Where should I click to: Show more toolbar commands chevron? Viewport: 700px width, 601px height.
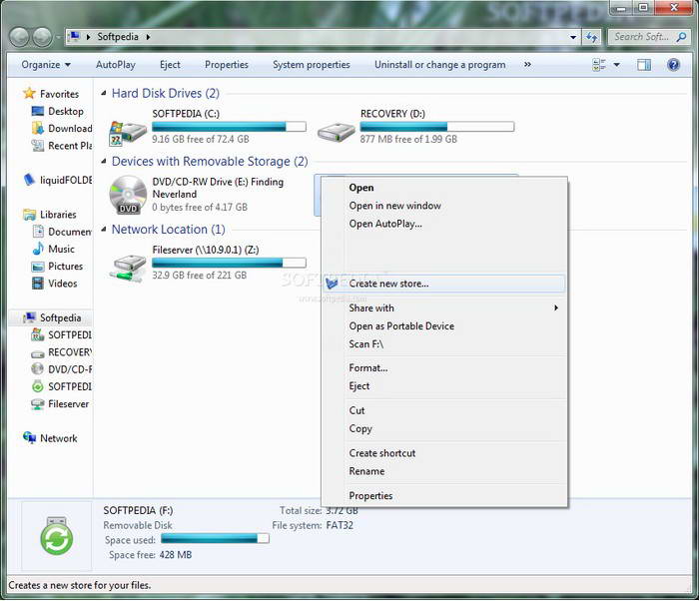click(x=527, y=64)
